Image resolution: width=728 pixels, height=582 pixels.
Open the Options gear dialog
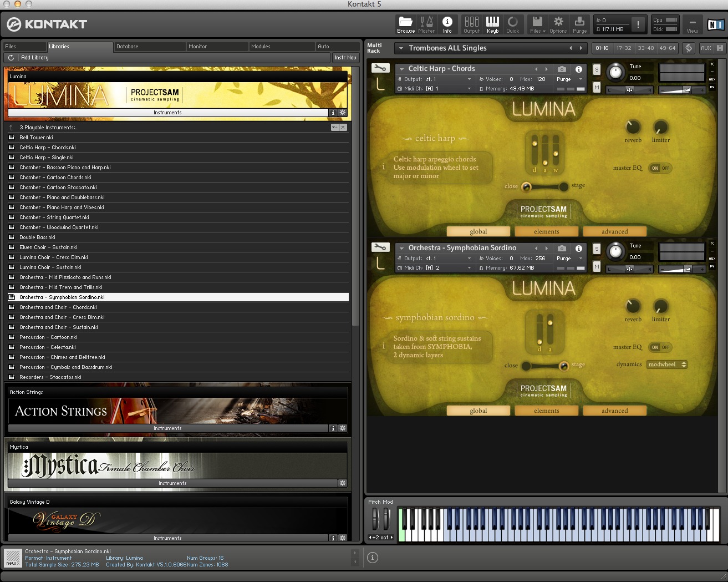pos(558,24)
